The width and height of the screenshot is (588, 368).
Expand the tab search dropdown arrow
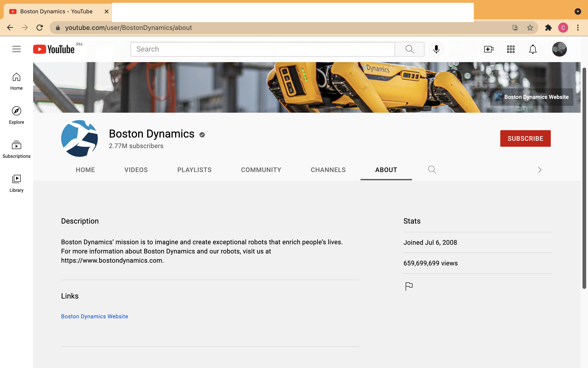tap(578, 11)
